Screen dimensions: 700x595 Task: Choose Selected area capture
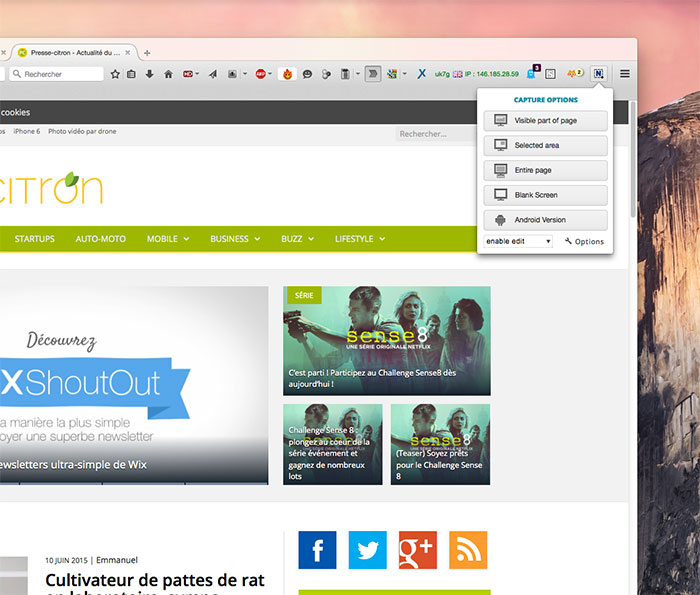546,146
